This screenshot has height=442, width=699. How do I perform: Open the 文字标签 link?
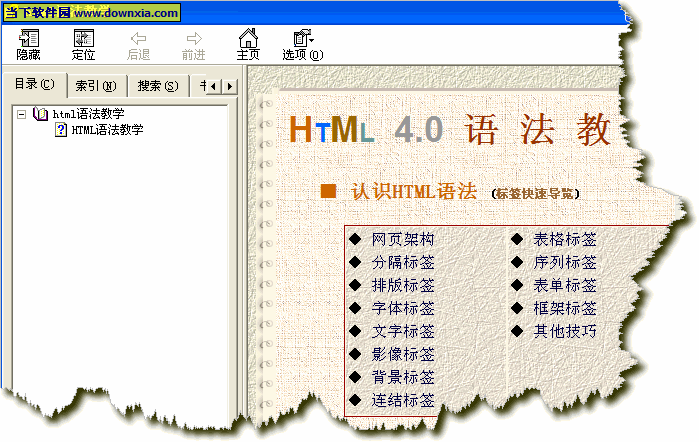coord(403,331)
